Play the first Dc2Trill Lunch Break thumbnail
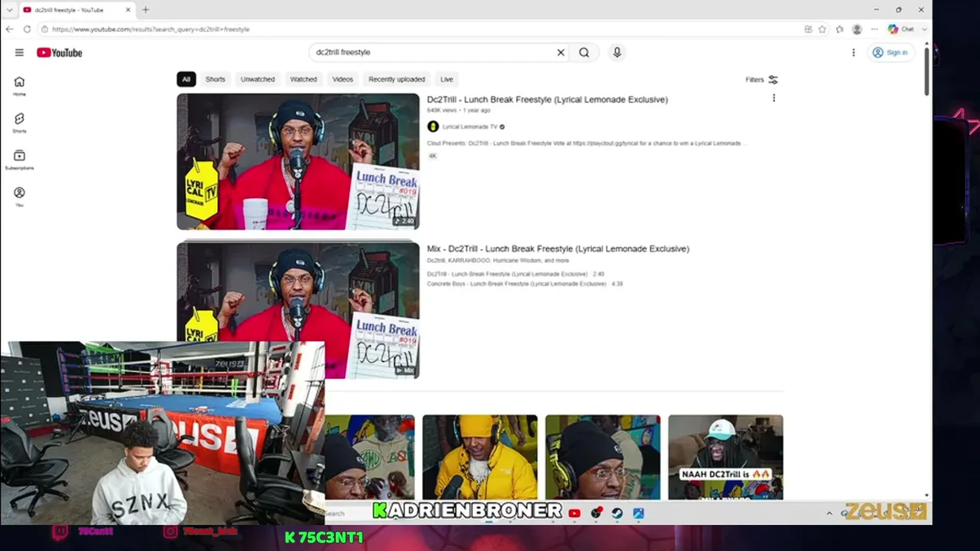 click(x=298, y=161)
